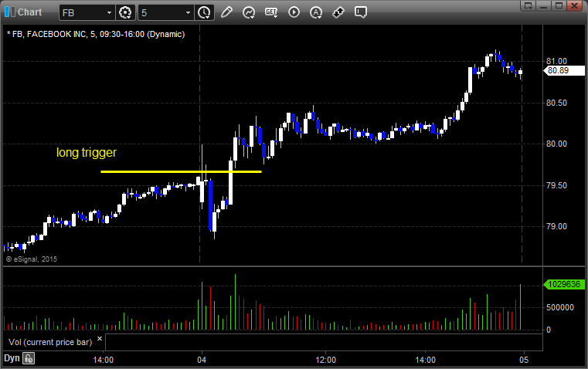Click inside the interval 5 field
588x369 pixels.
click(161, 12)
